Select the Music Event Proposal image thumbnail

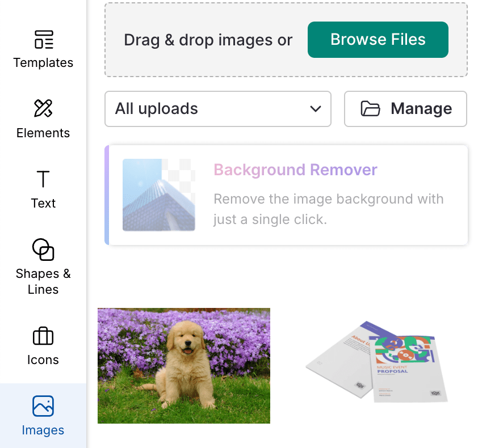point(377,362)
